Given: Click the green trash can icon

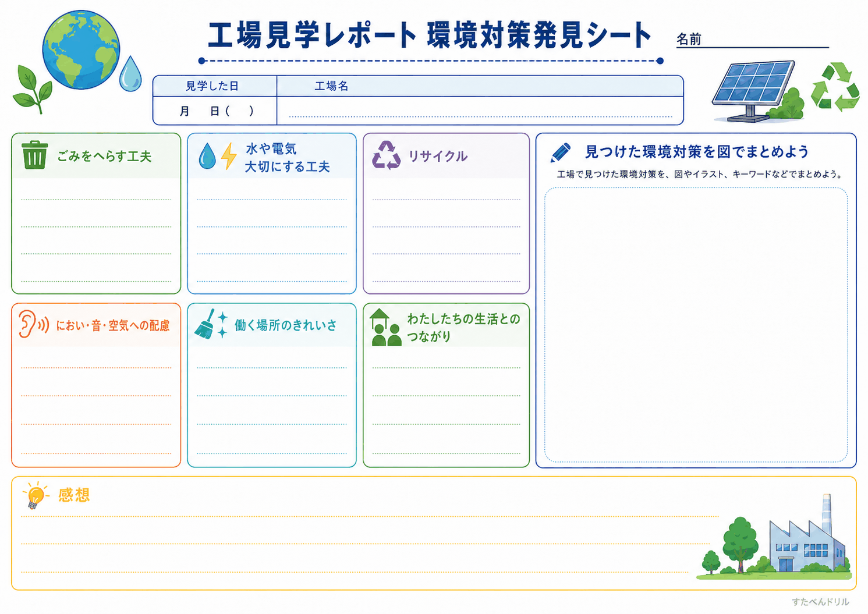Looking at the screenshot, I should click(x=34, y=155).
